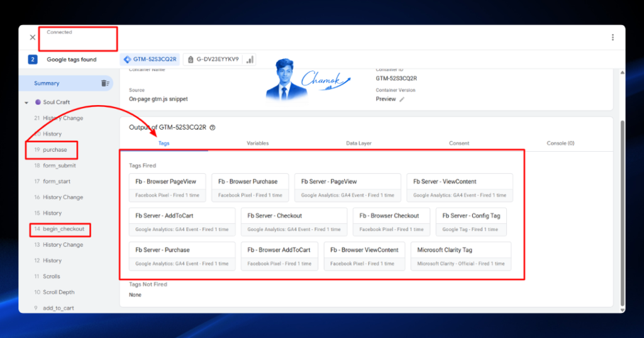Edit container version with pencil icon
This screenshot has width=644, height=338.
[402, 99]
